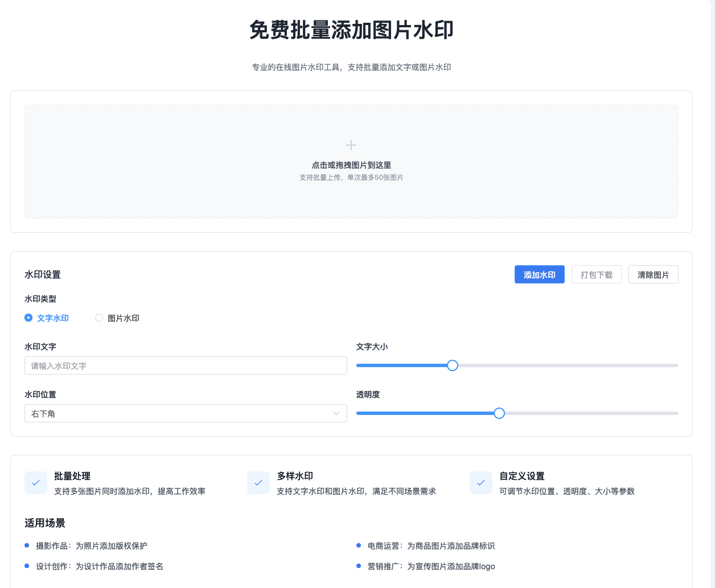Click 设计创作：为设计作品添加作者签名 list item

point(100,566)
